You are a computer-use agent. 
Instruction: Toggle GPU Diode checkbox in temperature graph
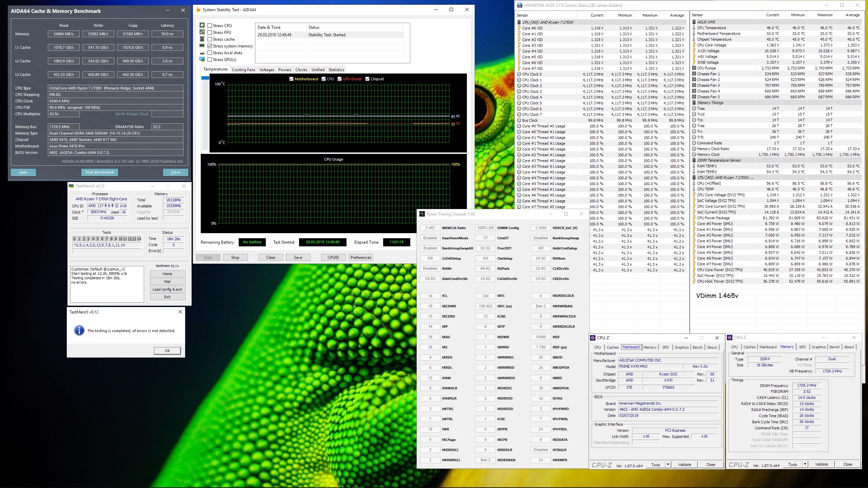[x=339, y=79]
